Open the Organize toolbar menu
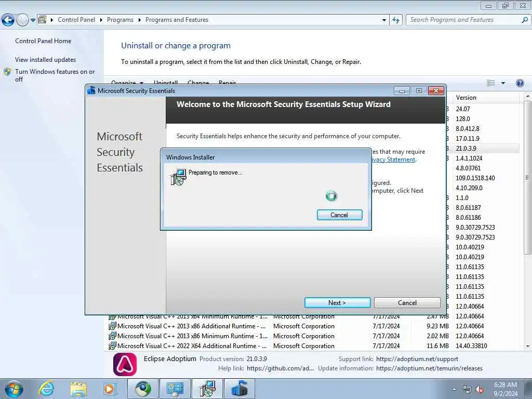 coord(127,83)
